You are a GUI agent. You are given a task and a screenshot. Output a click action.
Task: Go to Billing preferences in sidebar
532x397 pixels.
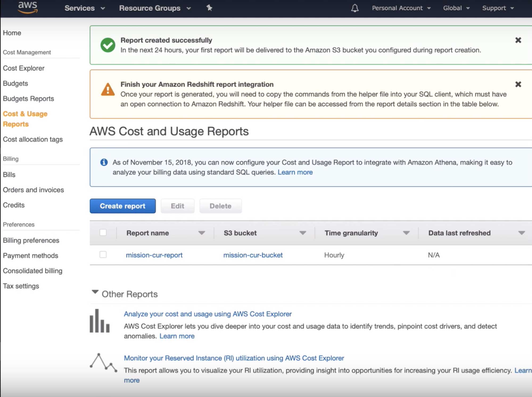(31, 240)
